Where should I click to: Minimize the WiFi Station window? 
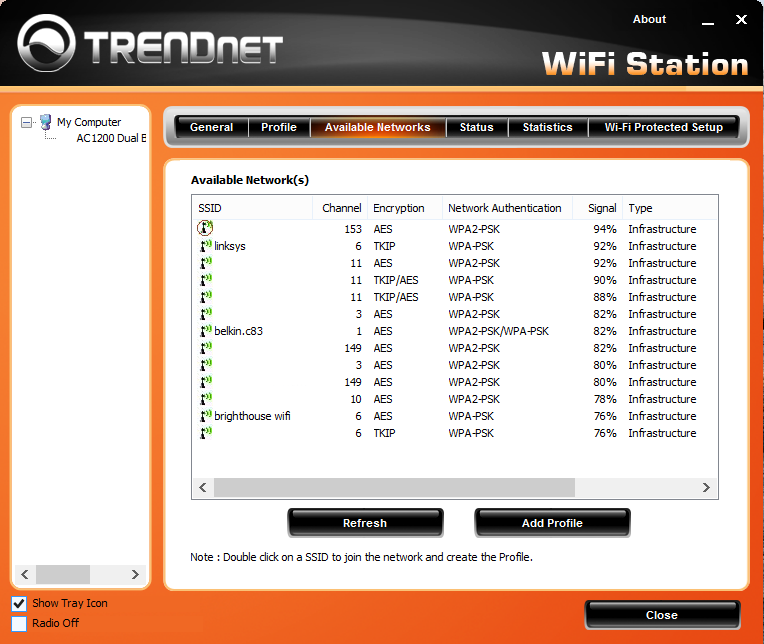point(708,22)
